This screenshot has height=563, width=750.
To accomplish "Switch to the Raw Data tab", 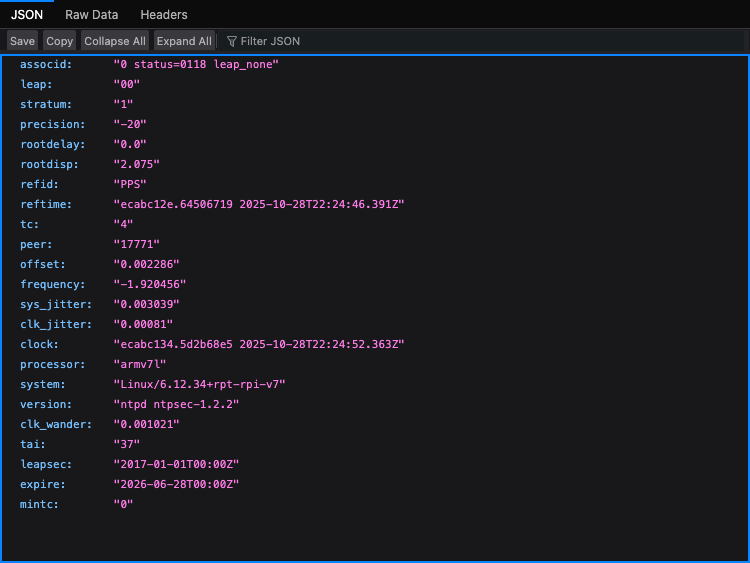I will click(x=91, y=15).
